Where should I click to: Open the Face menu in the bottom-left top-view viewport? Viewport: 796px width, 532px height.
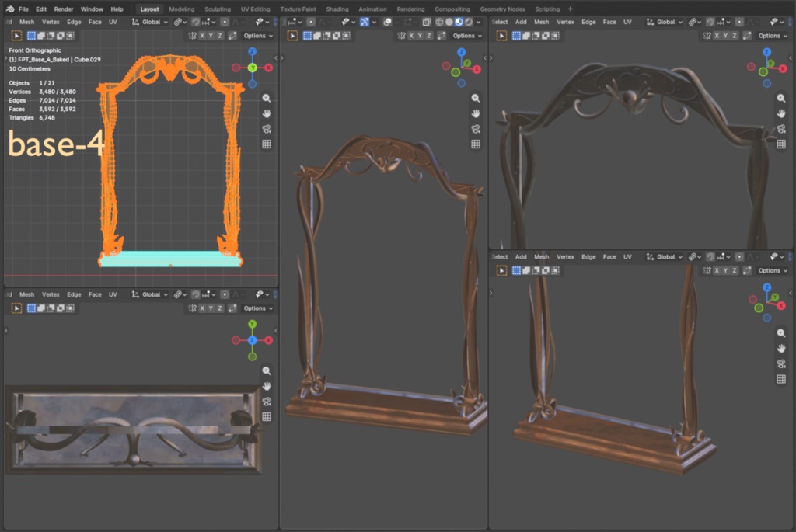coord(95,294)
